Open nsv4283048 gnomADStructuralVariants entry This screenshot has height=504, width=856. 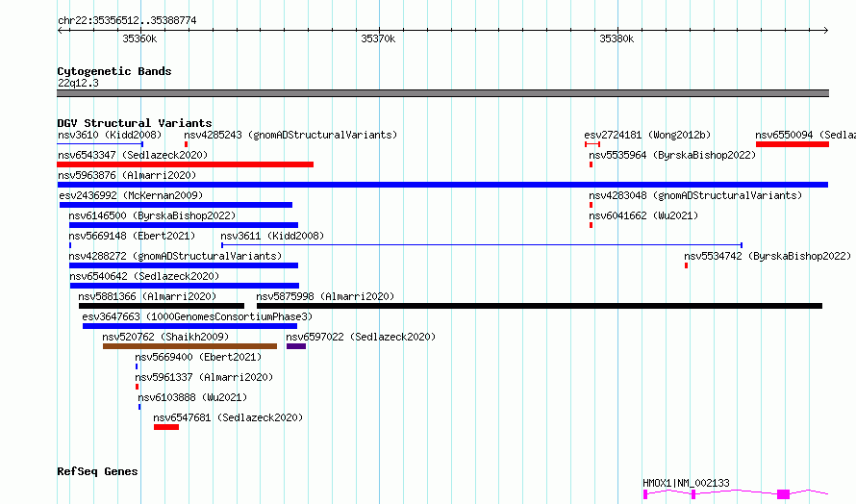click(x=695, y=195)
